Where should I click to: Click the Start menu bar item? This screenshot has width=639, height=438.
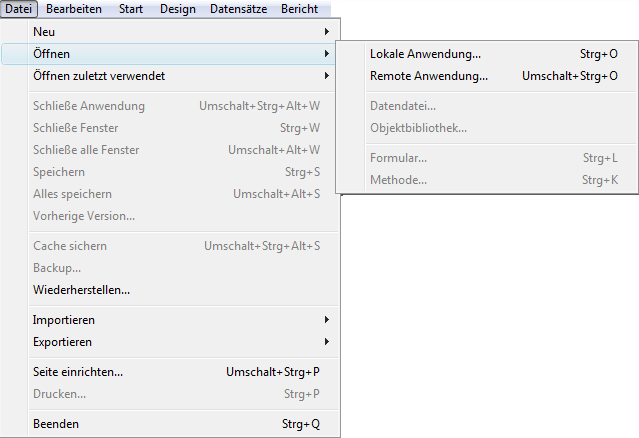tap(130, 9)
